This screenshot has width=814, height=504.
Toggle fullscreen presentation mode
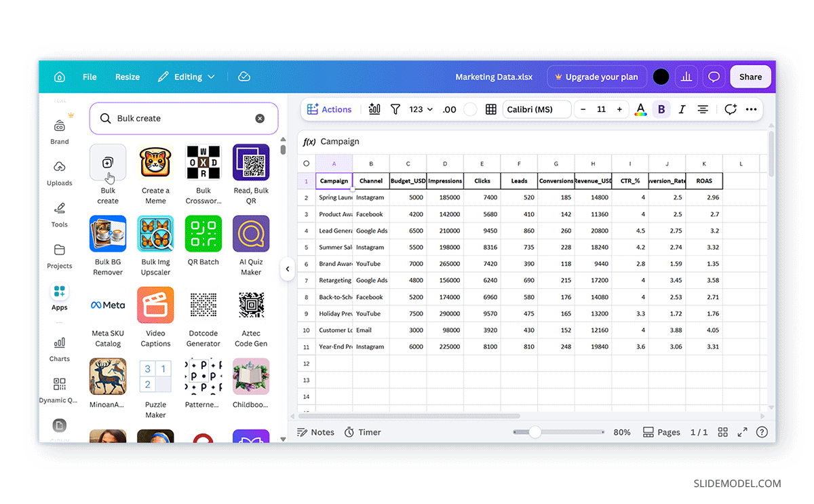[x=742, y=432]
